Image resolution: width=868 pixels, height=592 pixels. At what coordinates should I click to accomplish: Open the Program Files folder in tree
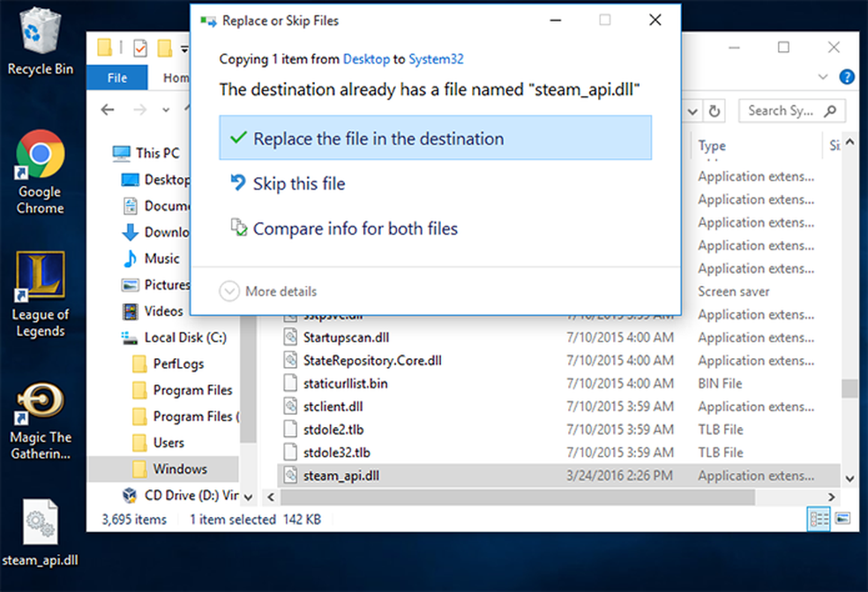click(x=183, y=390)
